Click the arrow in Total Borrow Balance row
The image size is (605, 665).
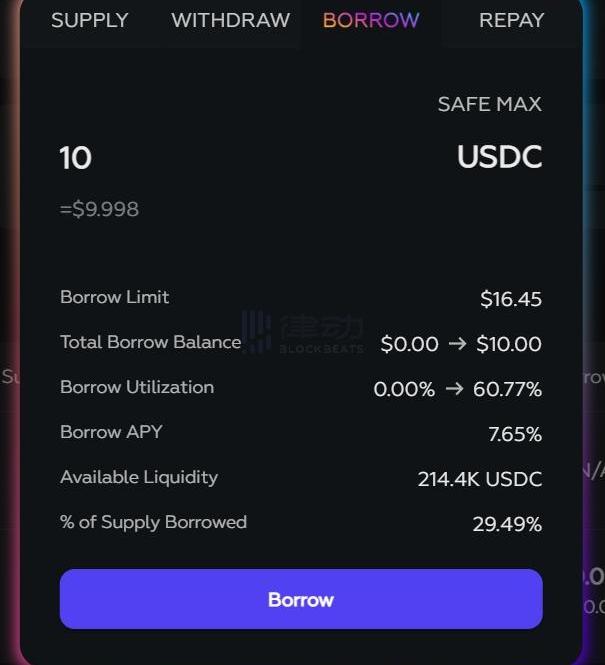tap(457, 344)
